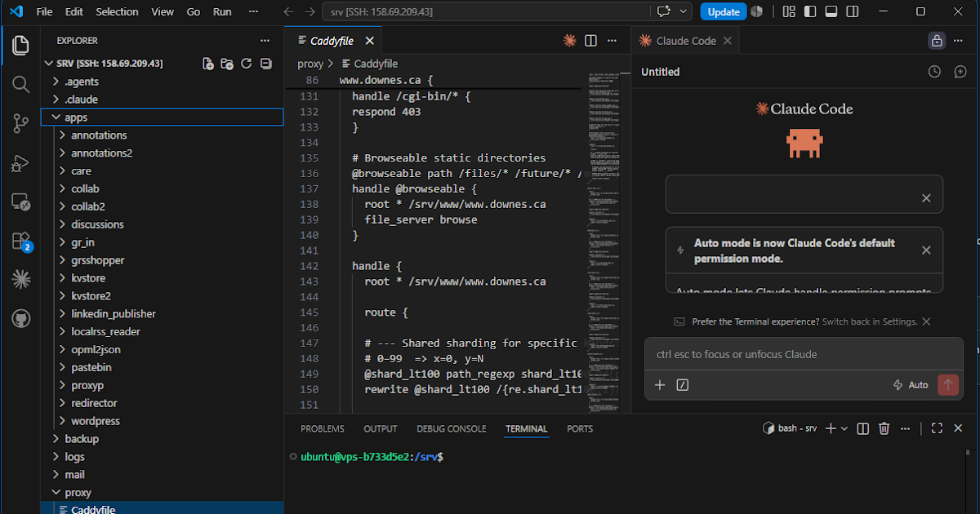980x514 pixels.
Task: Open the Selection menu
Action: [117, 11]
